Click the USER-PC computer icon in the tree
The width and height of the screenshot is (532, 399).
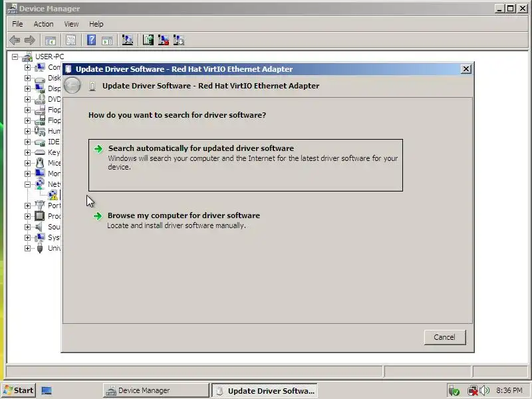tap(27, 57)
